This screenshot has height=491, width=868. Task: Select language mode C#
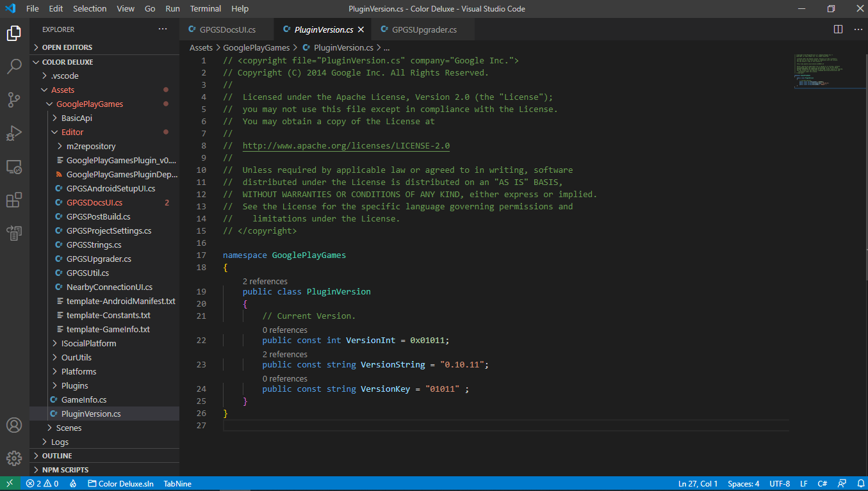(x=823, y=484)
